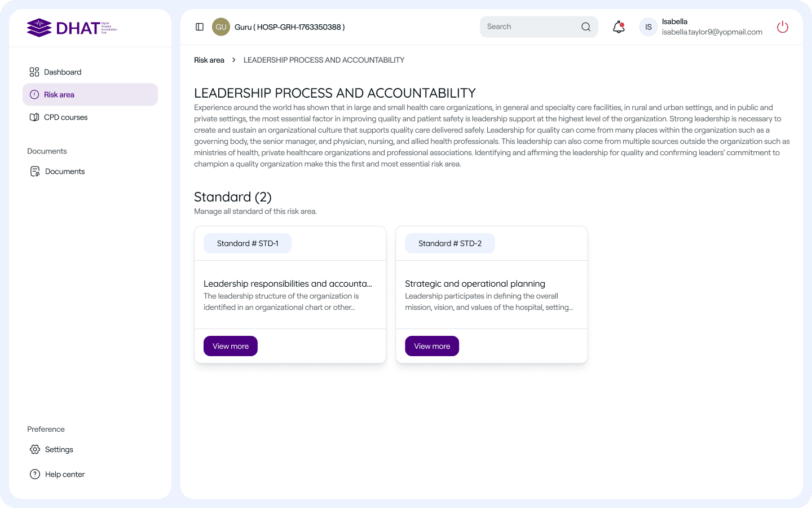Click the GU hospital avatar
The image size is (812, 508).
[x=221, y=27]
